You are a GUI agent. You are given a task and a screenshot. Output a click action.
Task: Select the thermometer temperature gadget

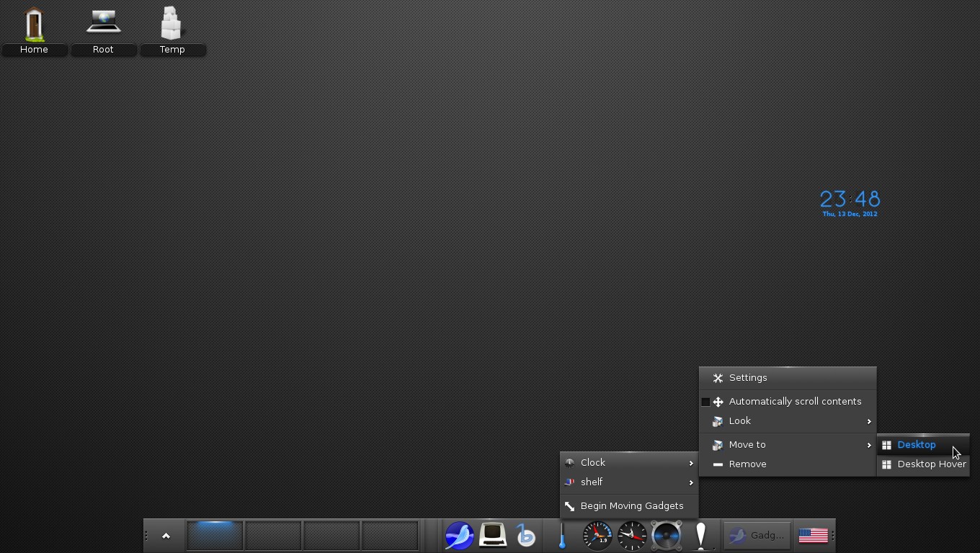[x=562, y=536]
